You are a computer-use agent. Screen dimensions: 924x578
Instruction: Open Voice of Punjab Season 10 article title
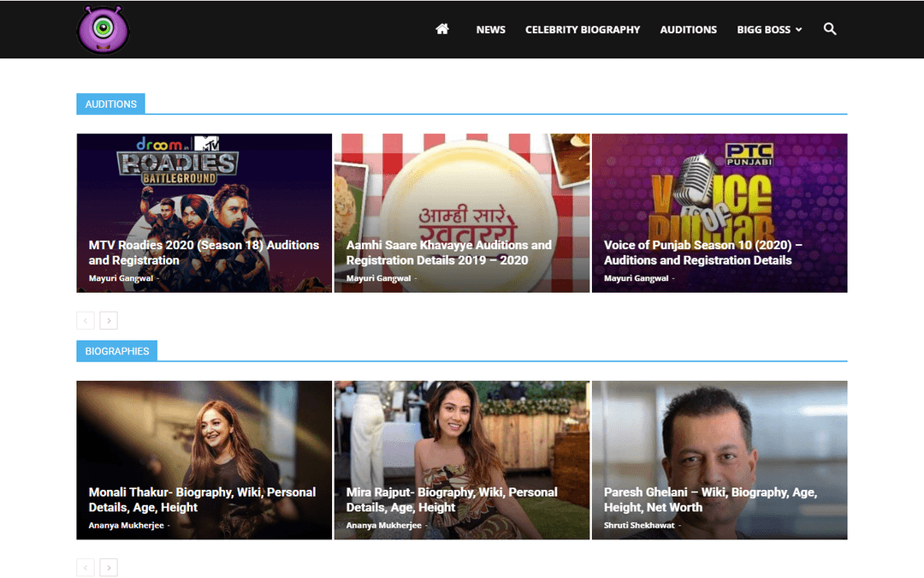pyautogui.click(x=703, y=253)
